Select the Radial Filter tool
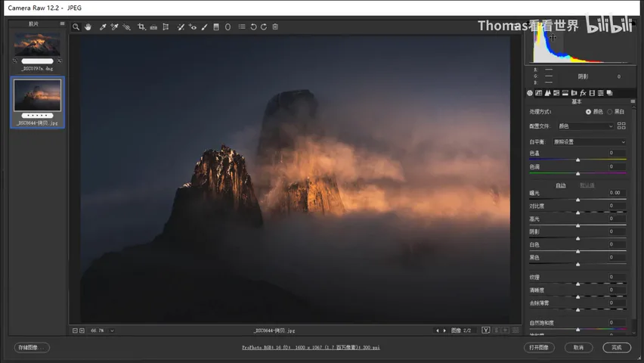The width and height of the screenshot is (644, 363). [x=228, y=26]
